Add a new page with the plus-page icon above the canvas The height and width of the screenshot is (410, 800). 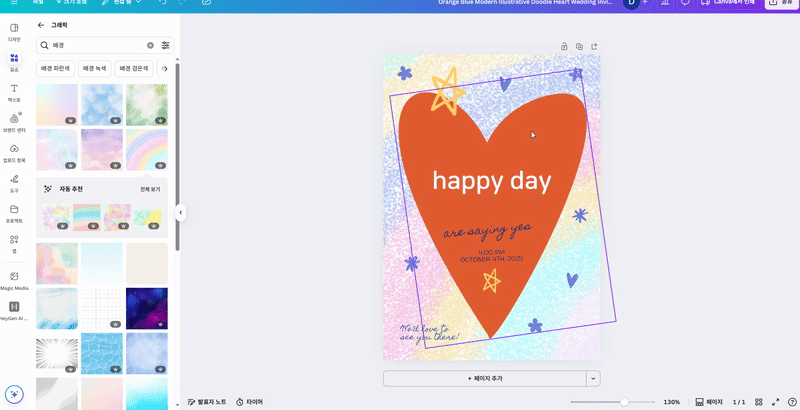pos(594,46)
